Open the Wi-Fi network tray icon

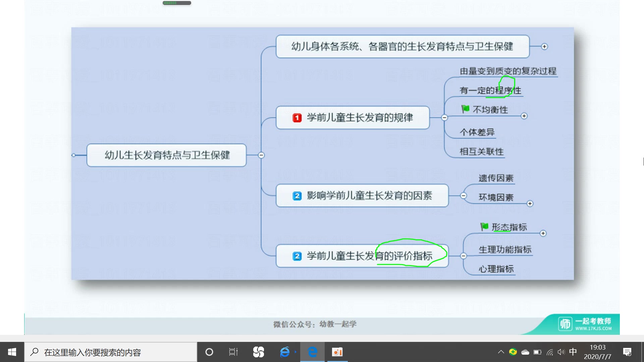click(549, 352)
